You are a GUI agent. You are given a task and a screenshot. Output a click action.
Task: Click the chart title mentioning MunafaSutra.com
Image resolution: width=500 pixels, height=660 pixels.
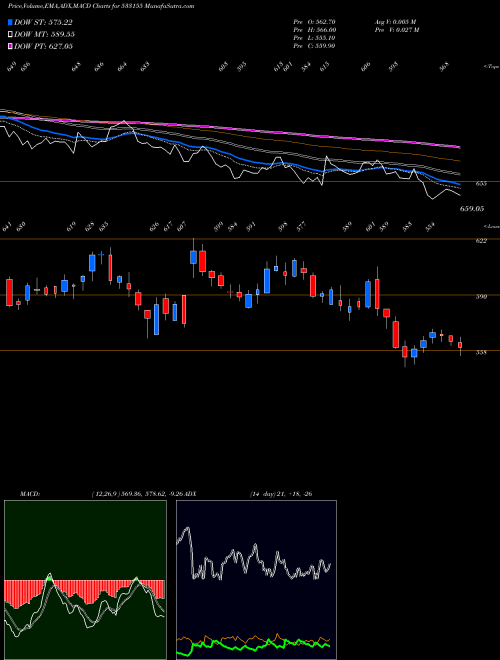click(101, 7)
